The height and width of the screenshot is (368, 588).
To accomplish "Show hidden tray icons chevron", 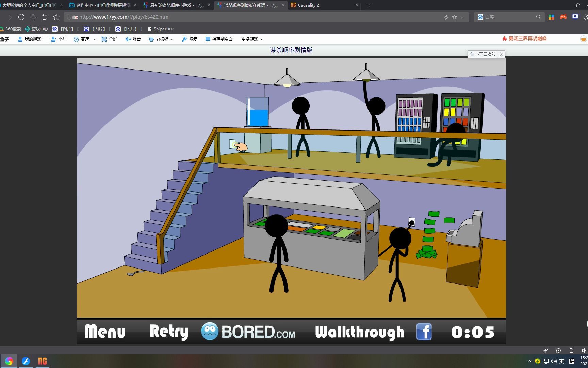I will pyautogui.click(x=529, y=361).
